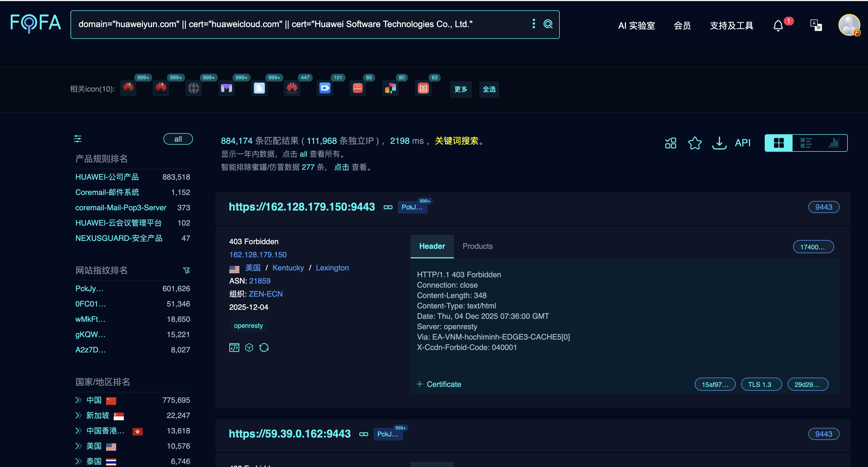Viewport: 868px width, 467px height.
Task: Select the grid card view
Action: 779,143
